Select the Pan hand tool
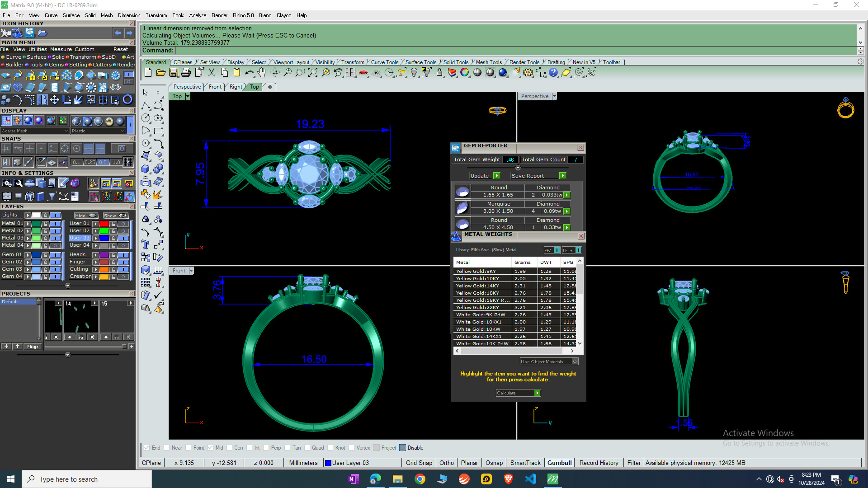 pos(262,73)
